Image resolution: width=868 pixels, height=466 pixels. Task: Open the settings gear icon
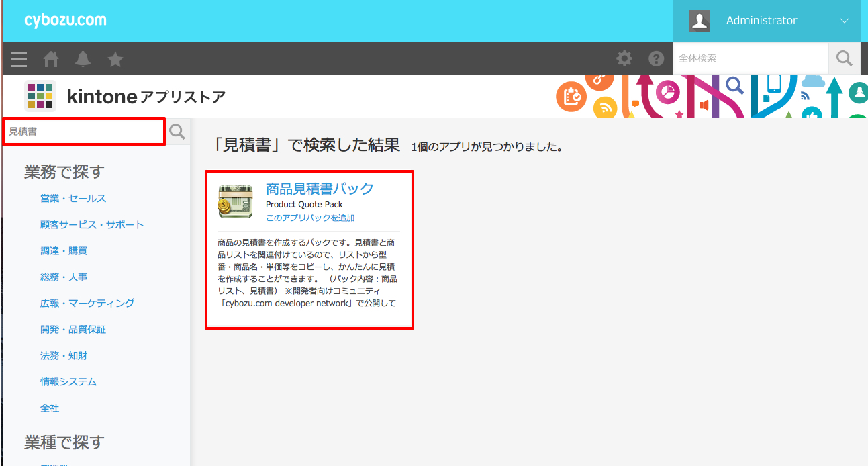(624, 58)
